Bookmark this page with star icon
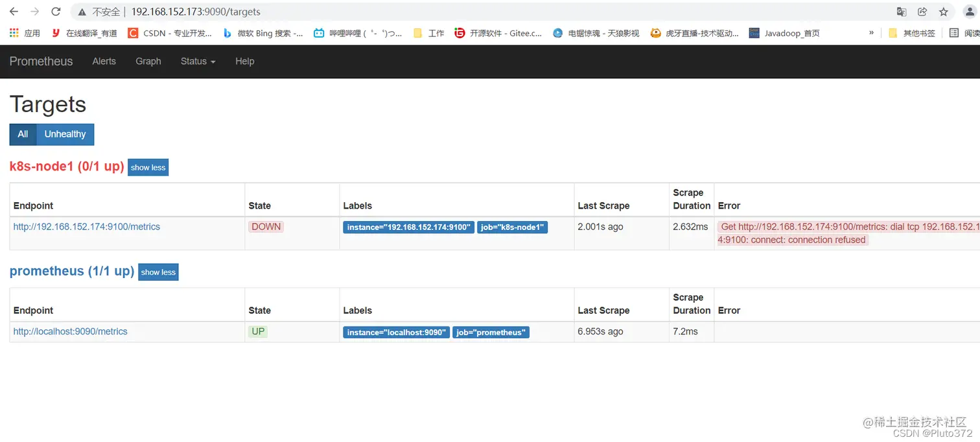 click(x=944, y=12)
